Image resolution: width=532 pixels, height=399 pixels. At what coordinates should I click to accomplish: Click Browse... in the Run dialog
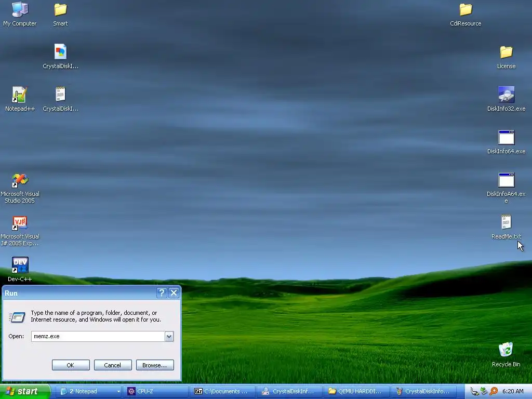[x=155, y=365]
